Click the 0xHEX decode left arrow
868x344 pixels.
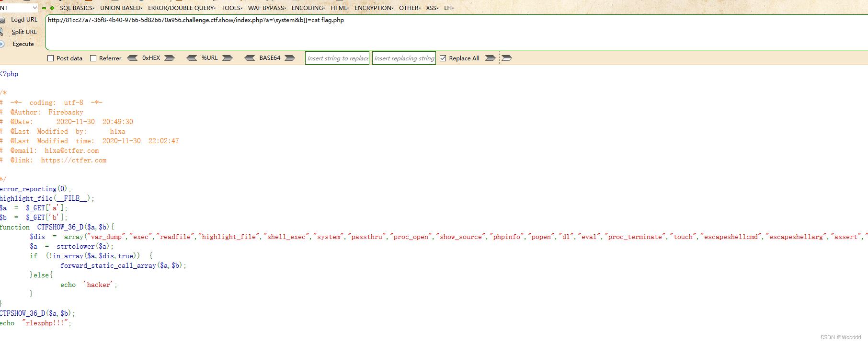[x=133, y=58]
